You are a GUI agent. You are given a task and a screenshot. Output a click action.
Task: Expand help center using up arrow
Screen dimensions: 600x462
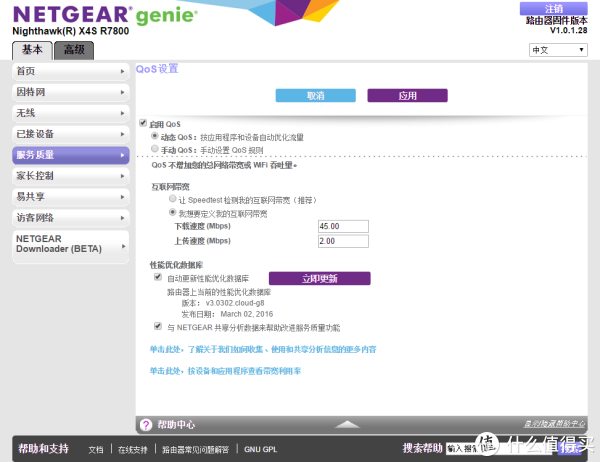347,424
